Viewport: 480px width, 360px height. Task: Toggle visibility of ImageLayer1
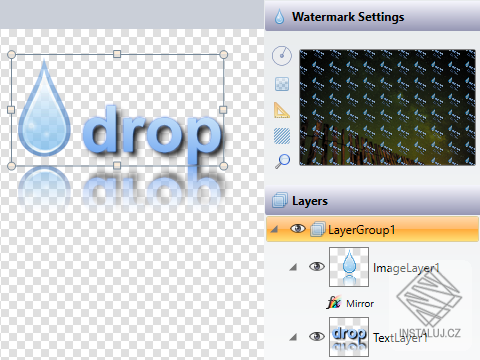(x=317, y=266)
